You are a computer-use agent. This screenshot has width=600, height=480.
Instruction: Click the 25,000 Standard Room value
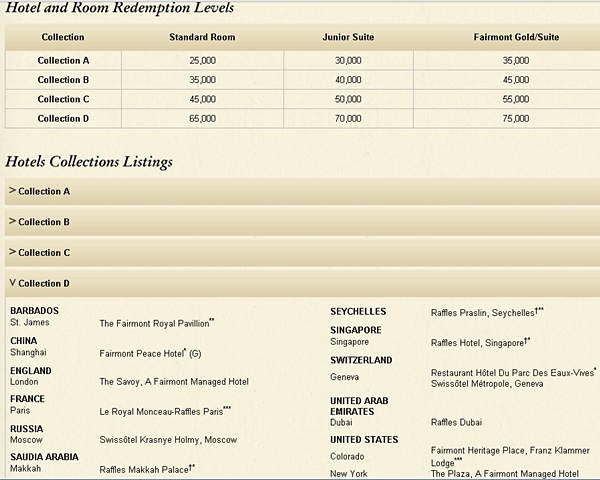tap(202, 60)
